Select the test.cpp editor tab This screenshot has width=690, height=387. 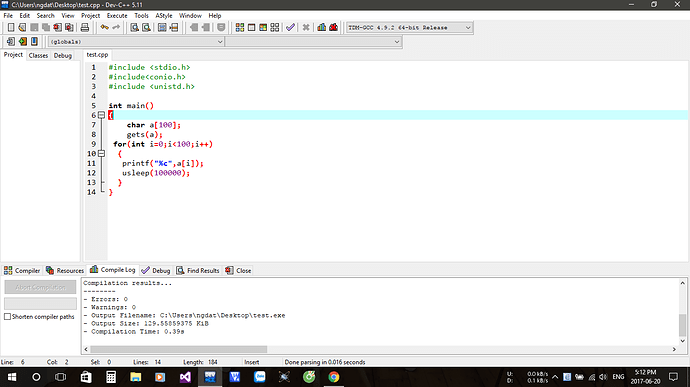(x=97, y=55)
